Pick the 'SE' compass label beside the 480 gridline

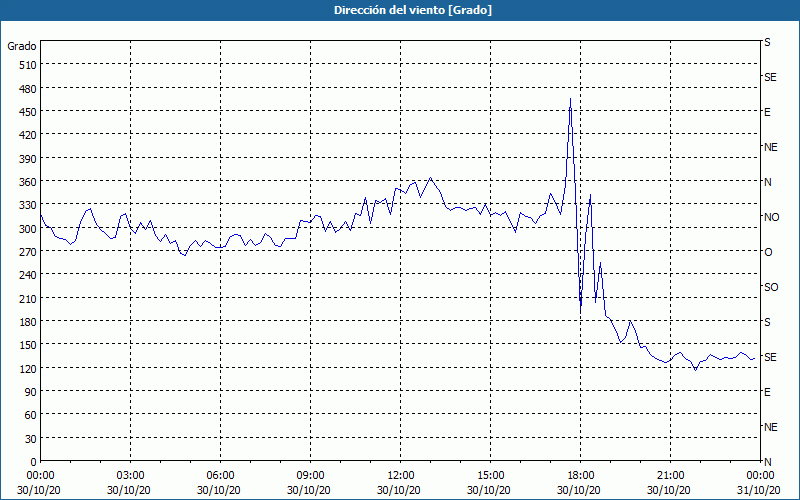pos(770,78)
